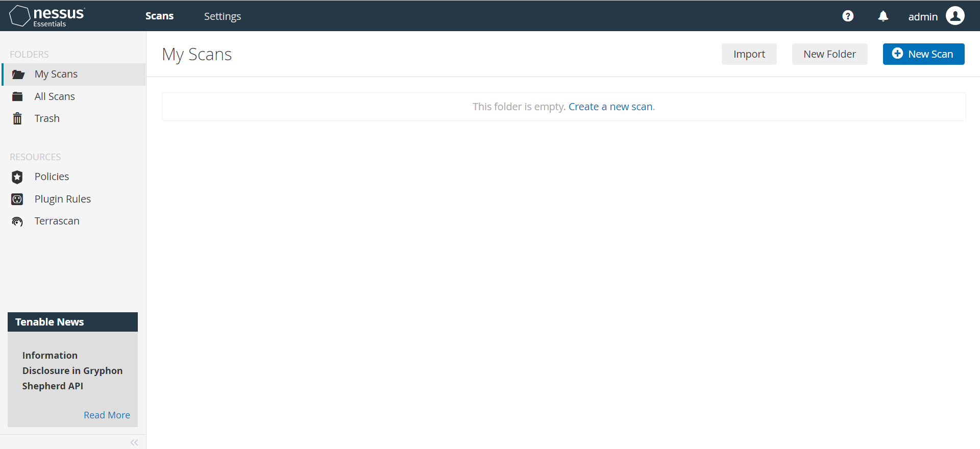The height and width of the screenshot is (449, 980).
Task: Open the help question mark icon
Action: 848,16
